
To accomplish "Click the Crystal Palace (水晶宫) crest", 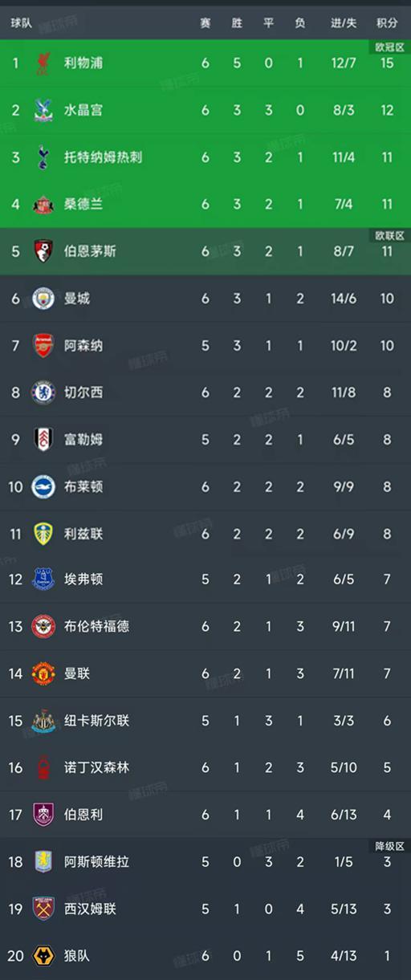I will (43, 110).
